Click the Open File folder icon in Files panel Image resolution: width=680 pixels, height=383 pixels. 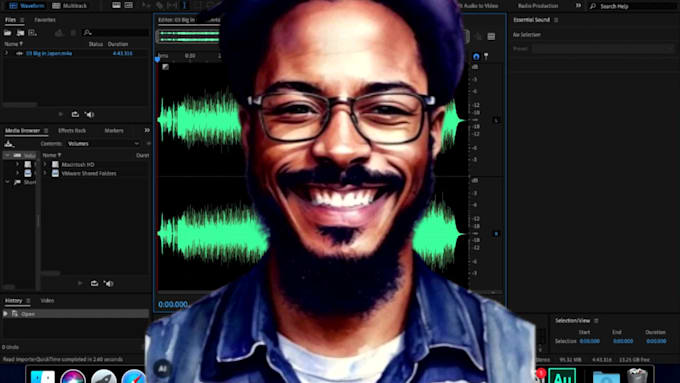tap(7, 33)
